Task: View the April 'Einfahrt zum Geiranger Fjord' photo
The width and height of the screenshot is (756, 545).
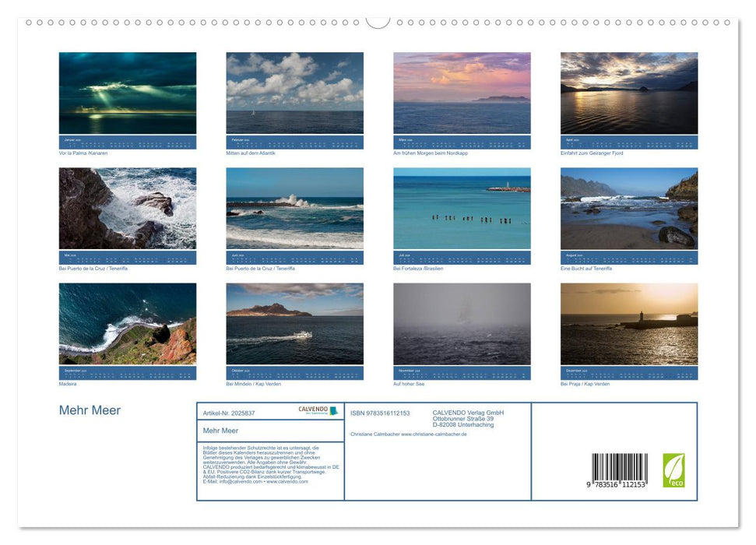Action: (628, 93)
